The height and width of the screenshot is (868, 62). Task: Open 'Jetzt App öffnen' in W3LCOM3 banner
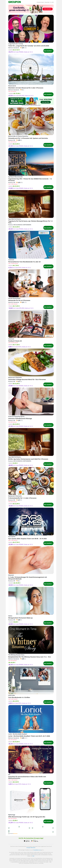pyautogui.click(x=46, y=102)
